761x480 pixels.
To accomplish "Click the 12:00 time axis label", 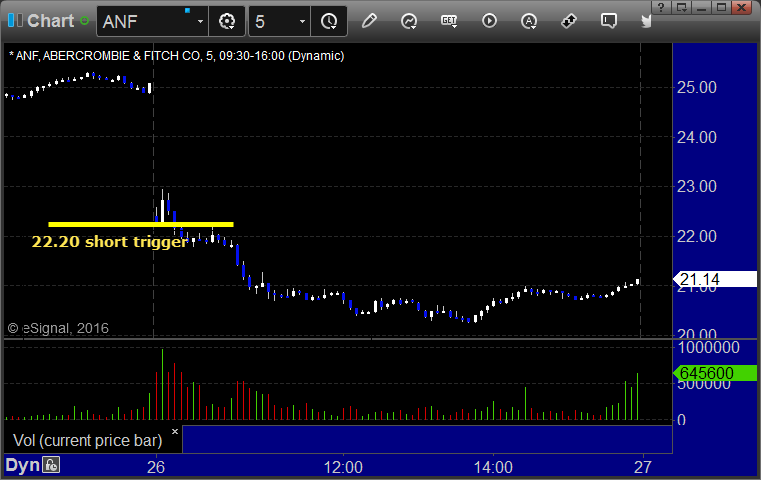I will [343, 467].
